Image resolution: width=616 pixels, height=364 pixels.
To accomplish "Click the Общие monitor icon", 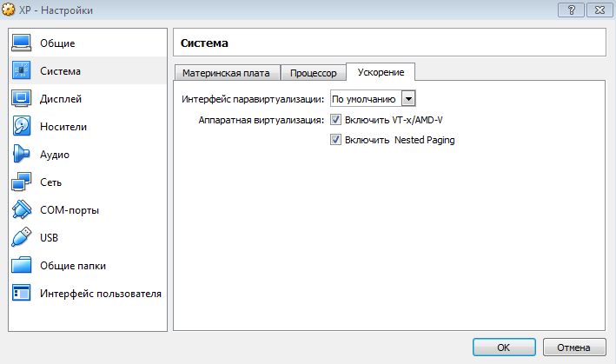I will point(22,43).
